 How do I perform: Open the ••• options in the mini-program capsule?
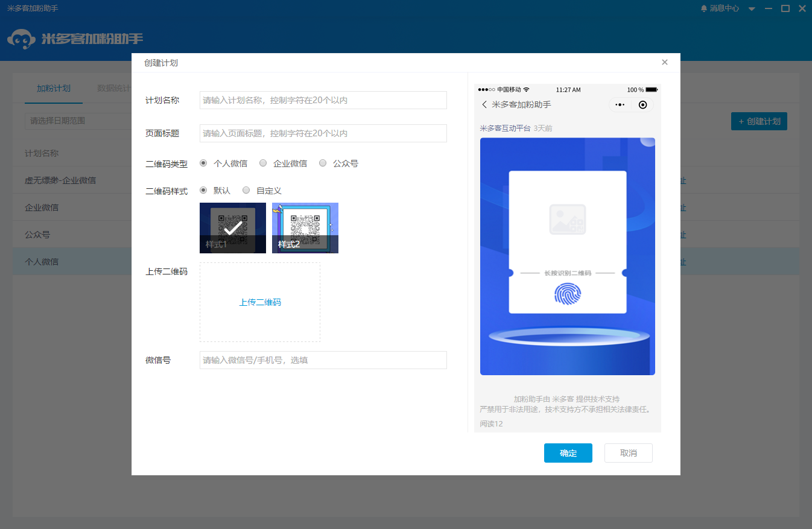(620, 104)
